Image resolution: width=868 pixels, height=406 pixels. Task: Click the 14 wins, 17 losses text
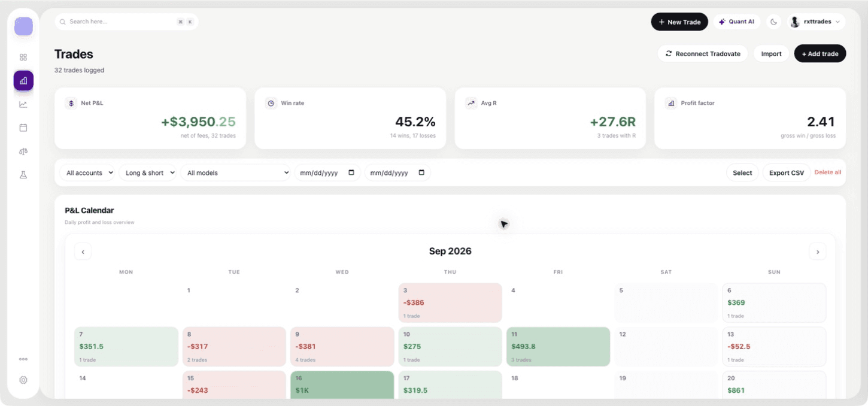412,136
